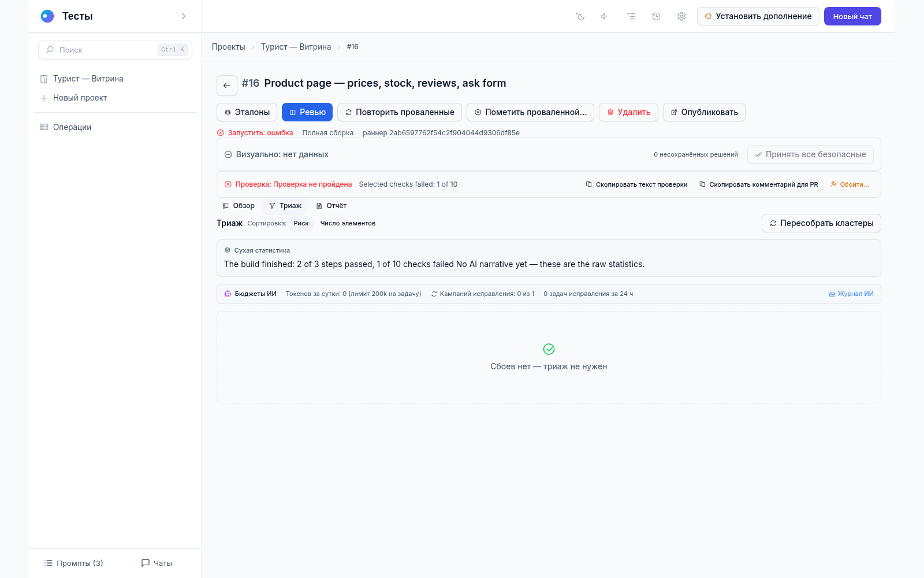Click Проекты in breadcrumb
The width and height of the screenshot is (924, 578).
[228, 47]
